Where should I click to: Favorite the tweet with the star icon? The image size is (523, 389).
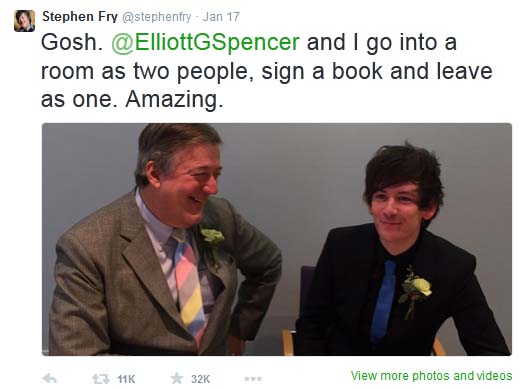177,378
